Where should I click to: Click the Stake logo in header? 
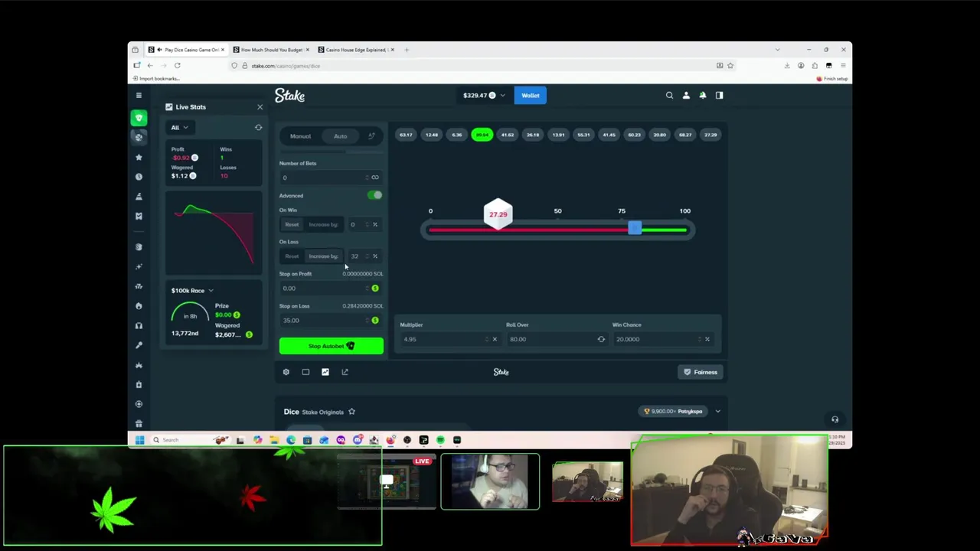click(289, 96)
